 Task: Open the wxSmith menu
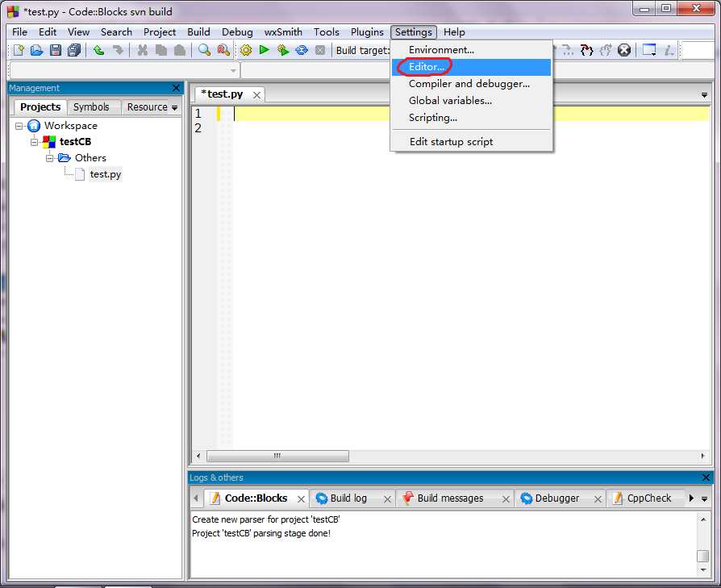[x=283, y=32]
